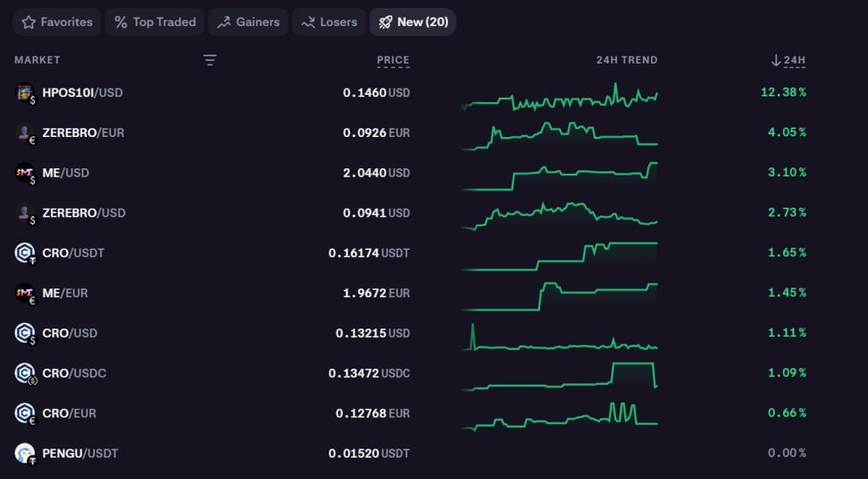The height and width of the screenshot is (479, 868).
Task: Click price 0.01520 USDT
Action: click(369, 454)
